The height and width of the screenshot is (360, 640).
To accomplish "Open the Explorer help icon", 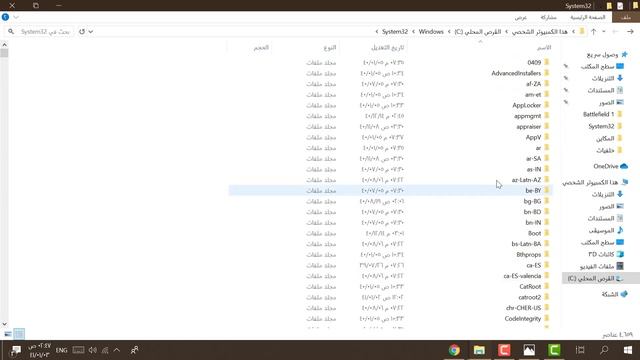I will click(x=5, y=17).
